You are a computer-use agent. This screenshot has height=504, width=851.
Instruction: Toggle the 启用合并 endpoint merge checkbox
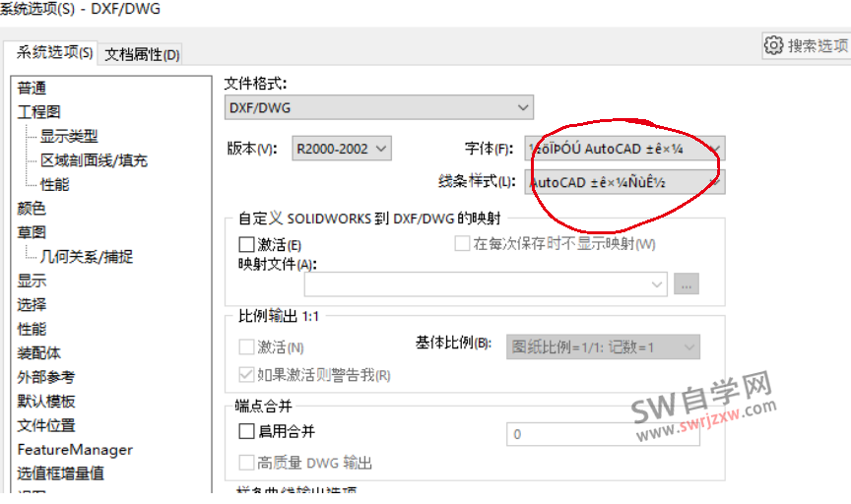(247, 431)
